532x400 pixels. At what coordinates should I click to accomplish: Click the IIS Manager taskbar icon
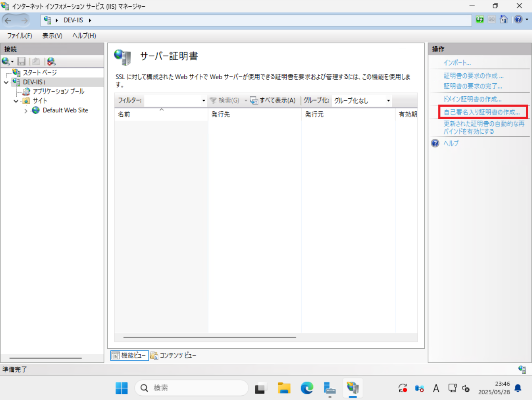[x=353, y=388]
